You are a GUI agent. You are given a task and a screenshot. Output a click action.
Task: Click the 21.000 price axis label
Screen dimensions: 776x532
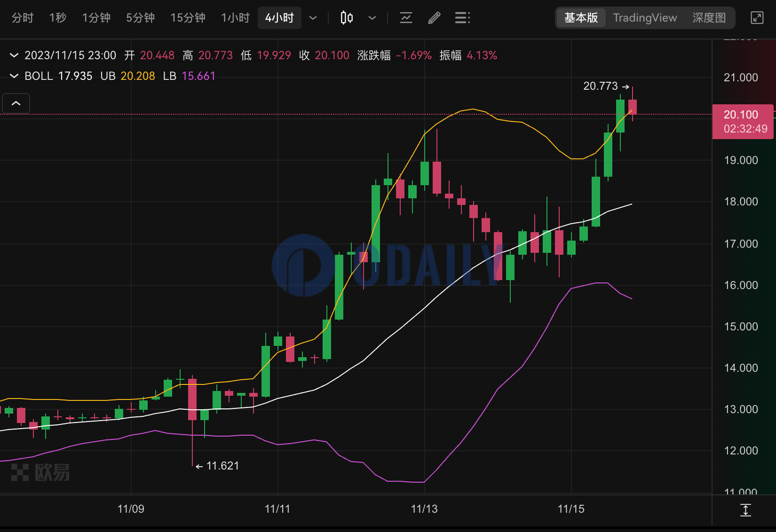[x=741, y=78]
